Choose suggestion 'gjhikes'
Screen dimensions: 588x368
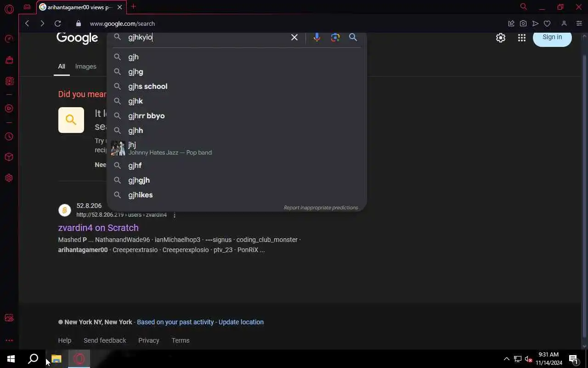(237, 195)
